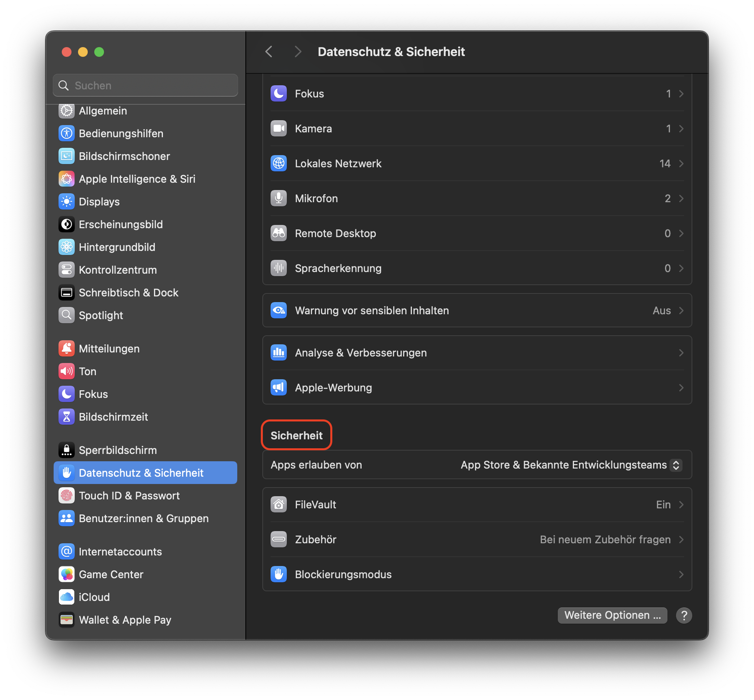Viewport: 754px width, 700px height.
Task: Select the Mikrofon icon
Action: 279,198
